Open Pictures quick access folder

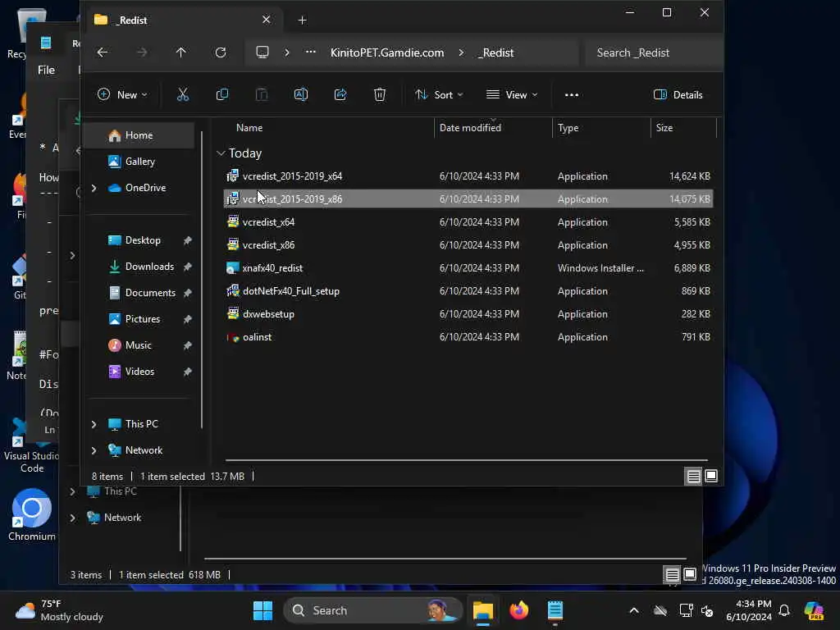142,319
